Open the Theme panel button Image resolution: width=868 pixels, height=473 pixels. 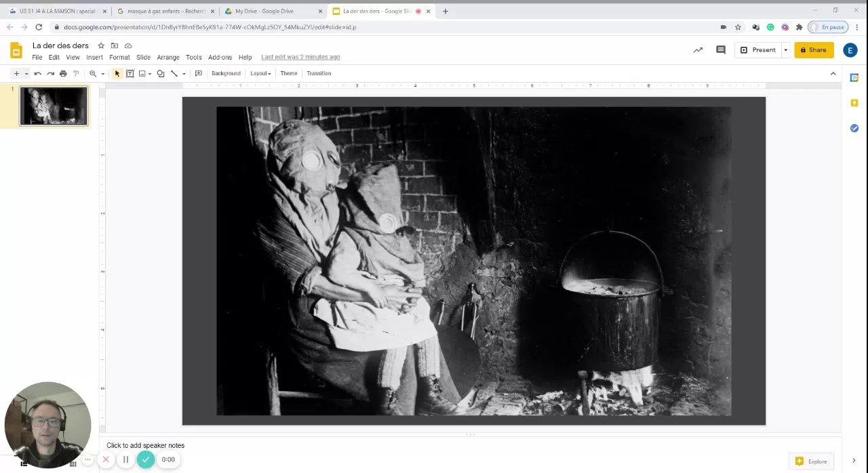click(x=289, y=73)
